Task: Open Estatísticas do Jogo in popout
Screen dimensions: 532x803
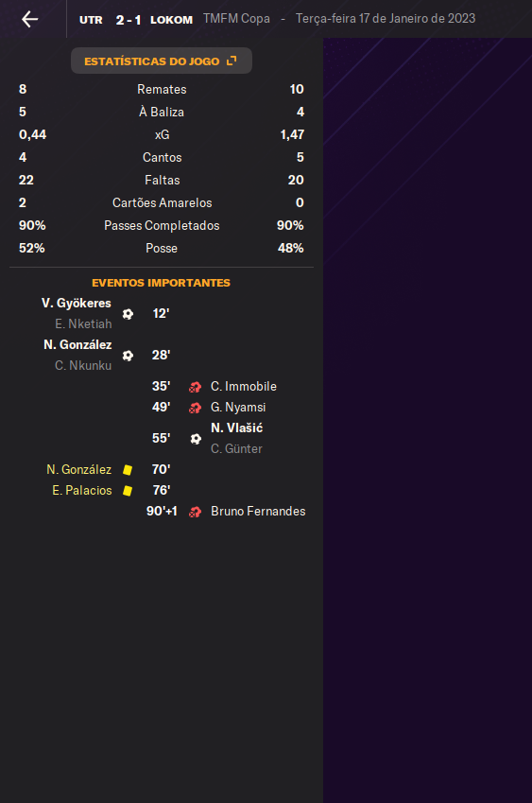Action: pos(162,61)
